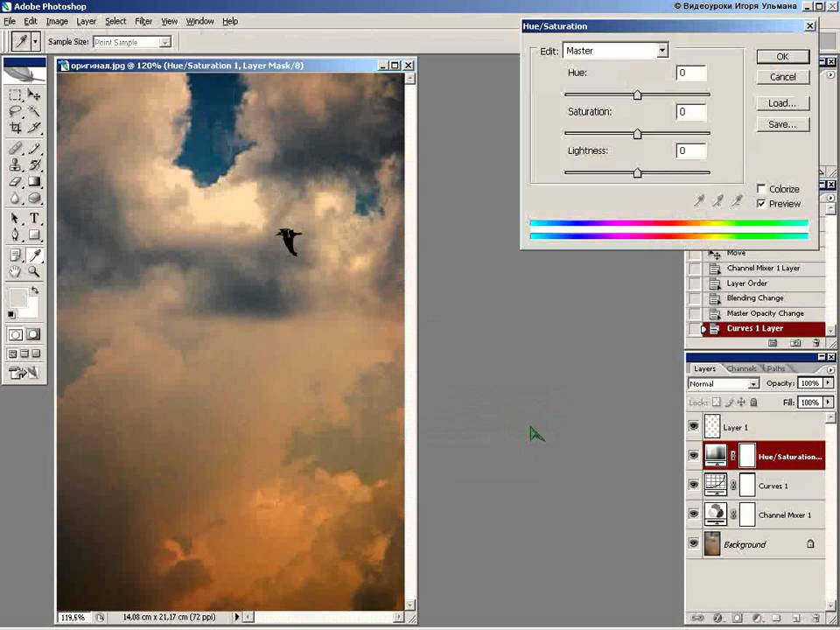Open the blending mode Normal dropdown
Viewport: 840px width, 630px height.
point(753,383)
